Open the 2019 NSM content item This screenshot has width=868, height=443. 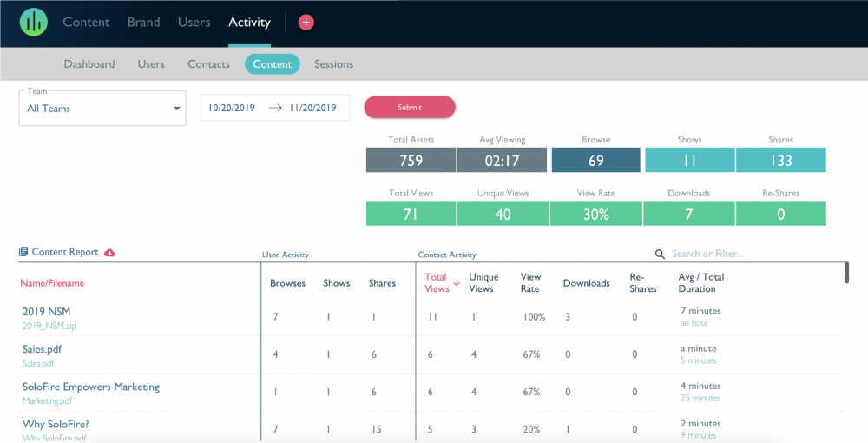click(x=47, y=312)
